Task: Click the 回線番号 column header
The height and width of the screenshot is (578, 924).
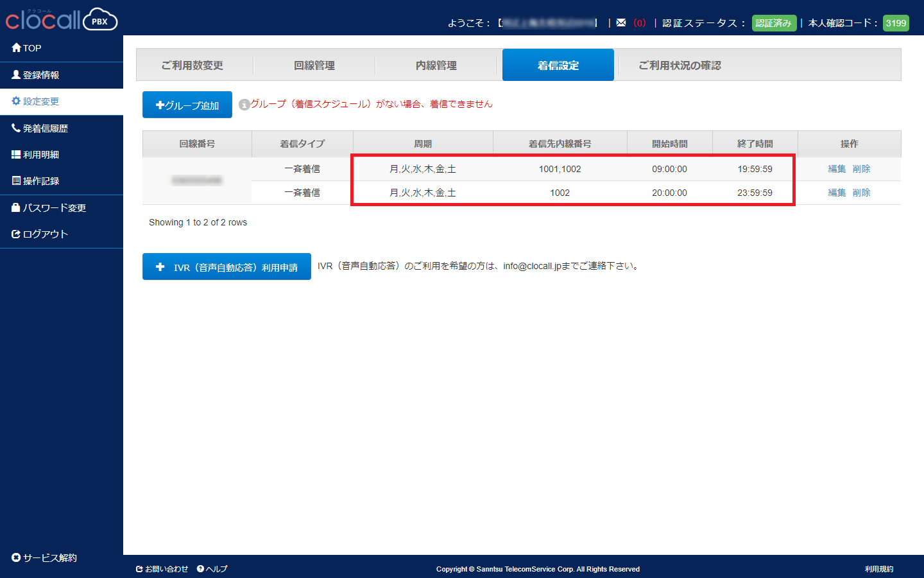Action: coord(197,144)
